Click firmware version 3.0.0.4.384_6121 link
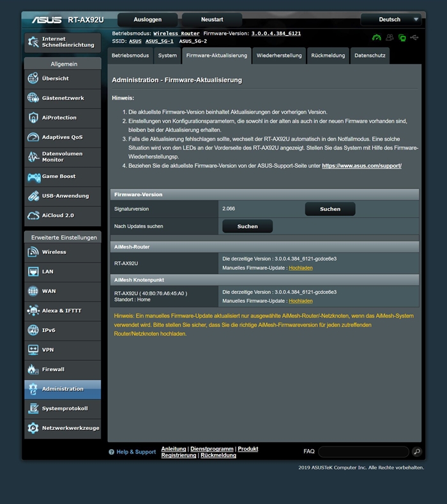Image resolution: width=447 pixels, height=504 pixels. (276, 33)
